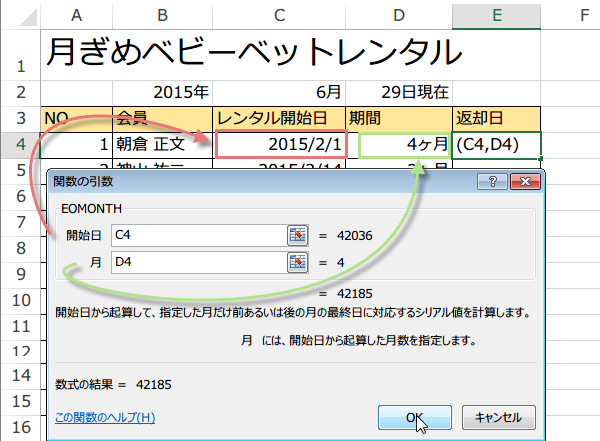
Task: Click the cell showing 6月
Action: 279,93
